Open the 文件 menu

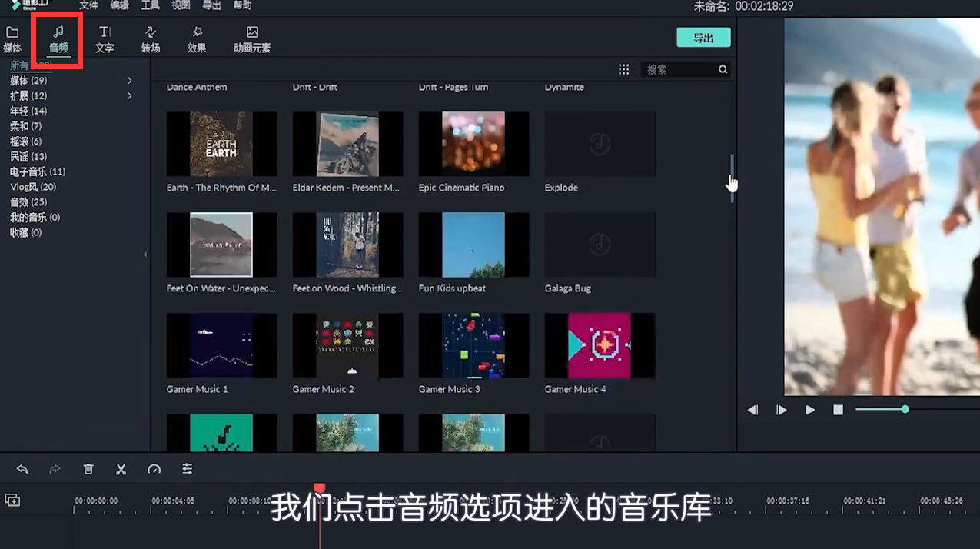click(87, 5)
